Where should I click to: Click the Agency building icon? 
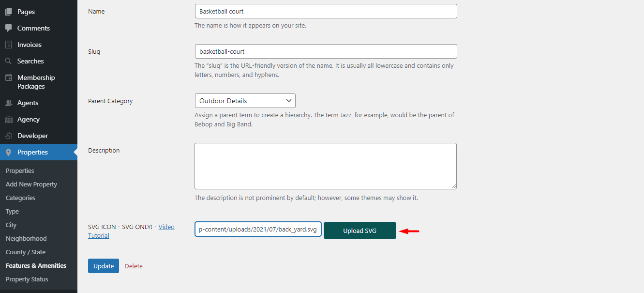[x=9, y=119]
